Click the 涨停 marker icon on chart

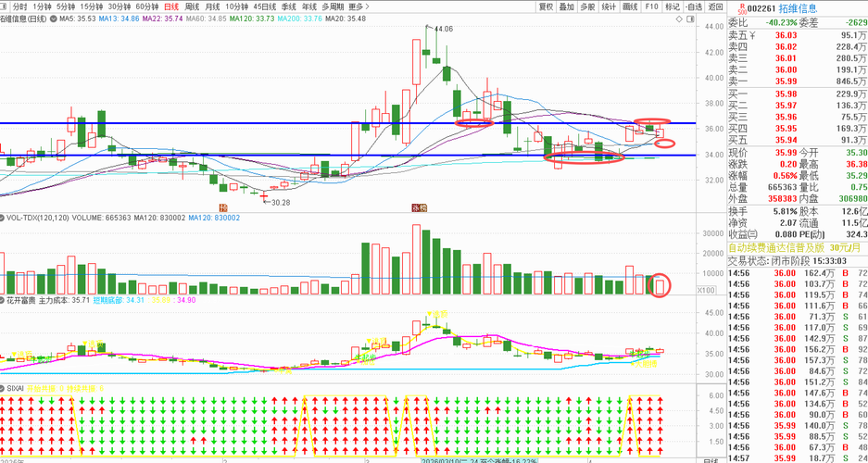[416, 207]
